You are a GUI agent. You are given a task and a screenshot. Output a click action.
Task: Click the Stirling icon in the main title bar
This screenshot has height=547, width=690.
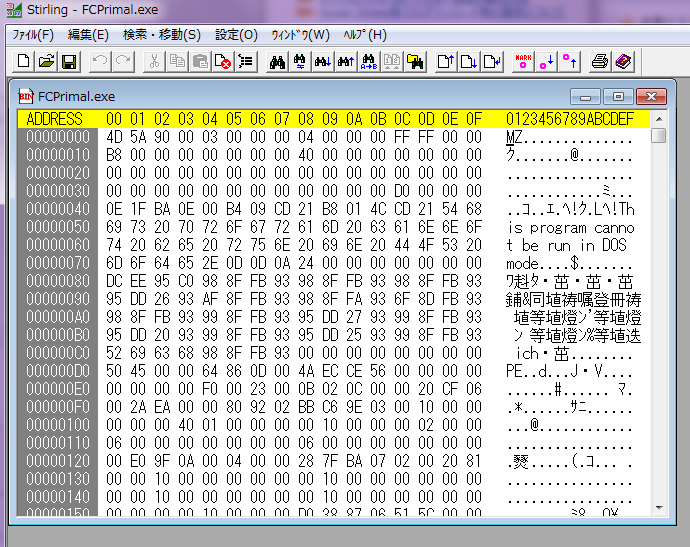[14, 9]
